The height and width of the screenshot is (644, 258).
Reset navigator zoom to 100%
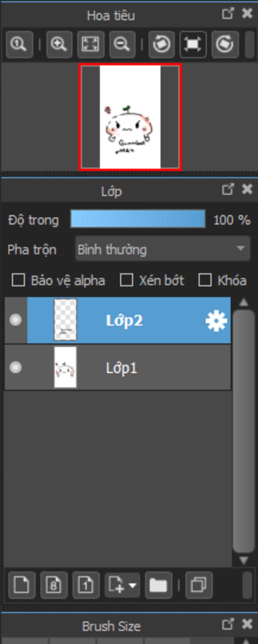[x=19, y=45]
